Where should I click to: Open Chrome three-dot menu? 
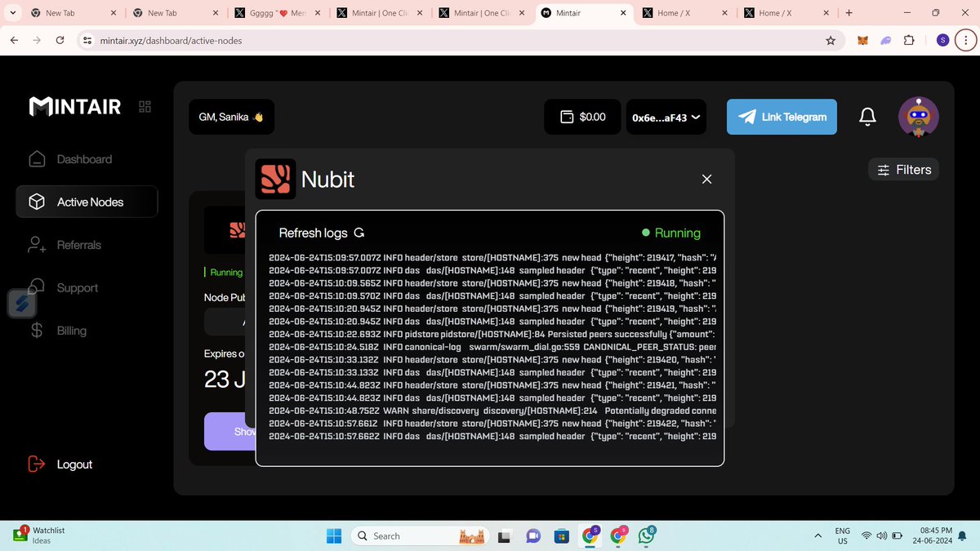coord(965,40)
